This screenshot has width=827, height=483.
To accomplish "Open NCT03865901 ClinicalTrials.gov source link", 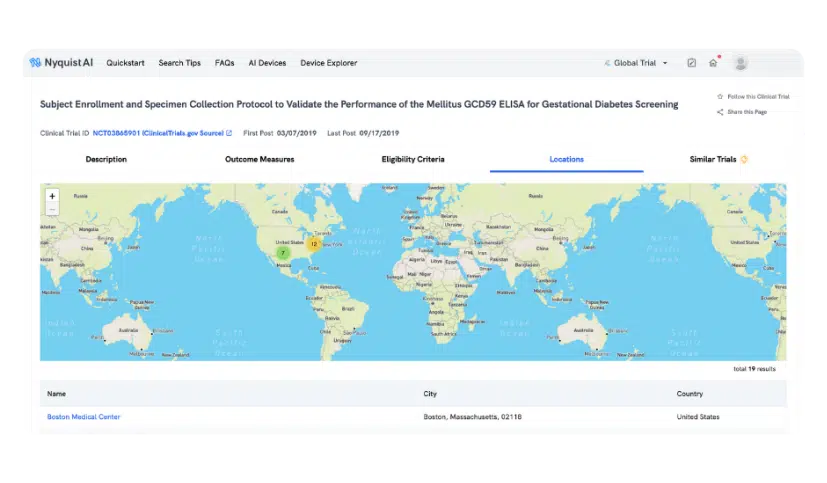I will coord(158,133).
